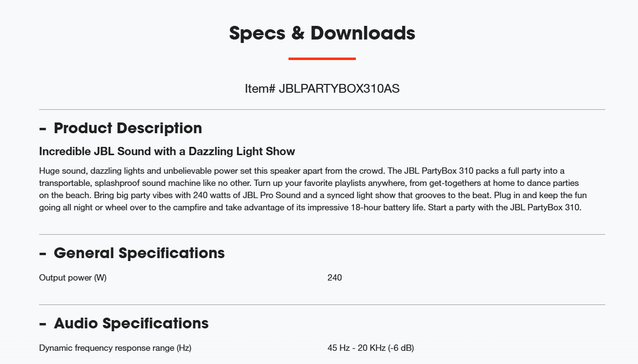This screenshot has width=638, height=364.
Task: Select the Item# JBLPARTYBOX310AS text
Action: click(322, 89)
